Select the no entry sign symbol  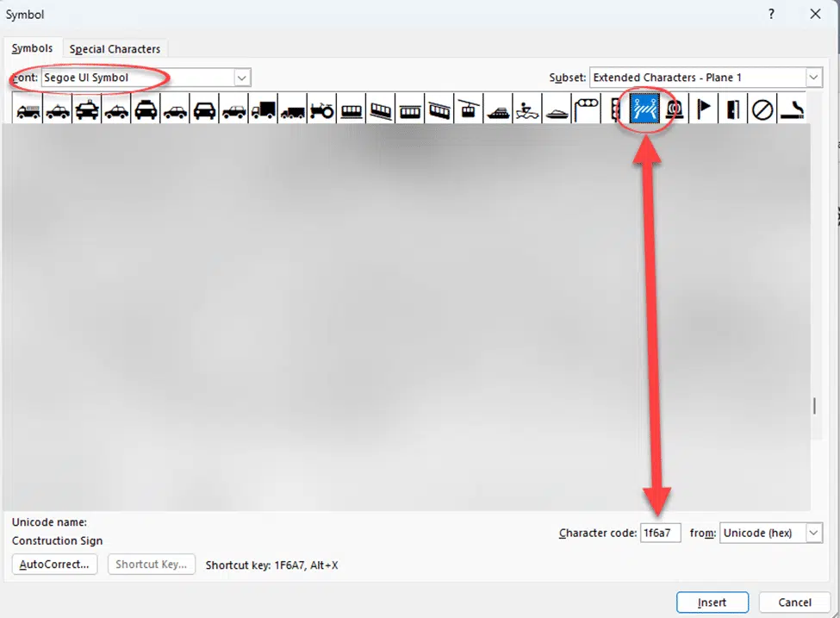[x=762, y=109]
